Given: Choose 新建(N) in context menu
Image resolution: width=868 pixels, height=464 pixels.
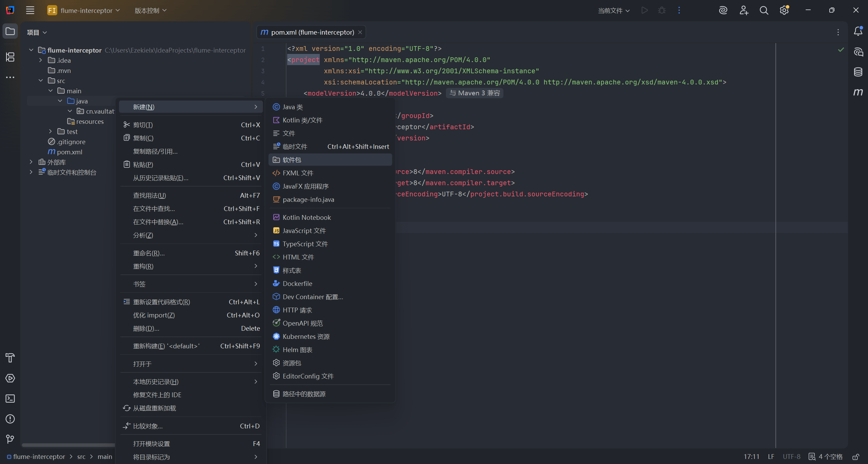Looking at the screenshot, I should tap(191, 107).
